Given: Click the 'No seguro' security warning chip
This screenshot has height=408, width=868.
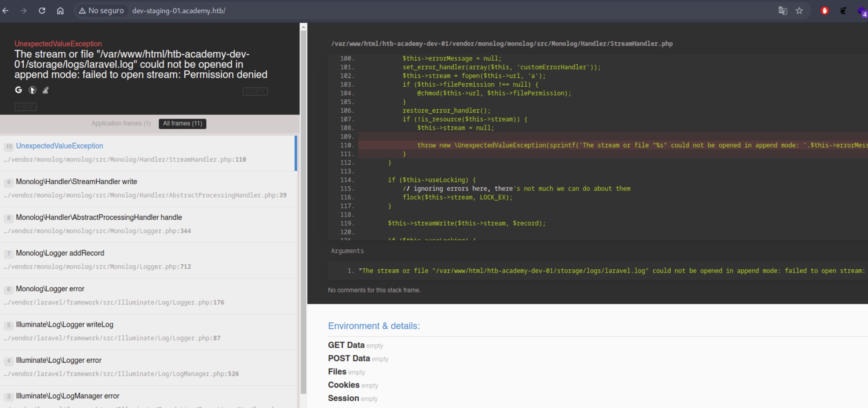Looking at the screenshot, I should click(x=101, y=11).
